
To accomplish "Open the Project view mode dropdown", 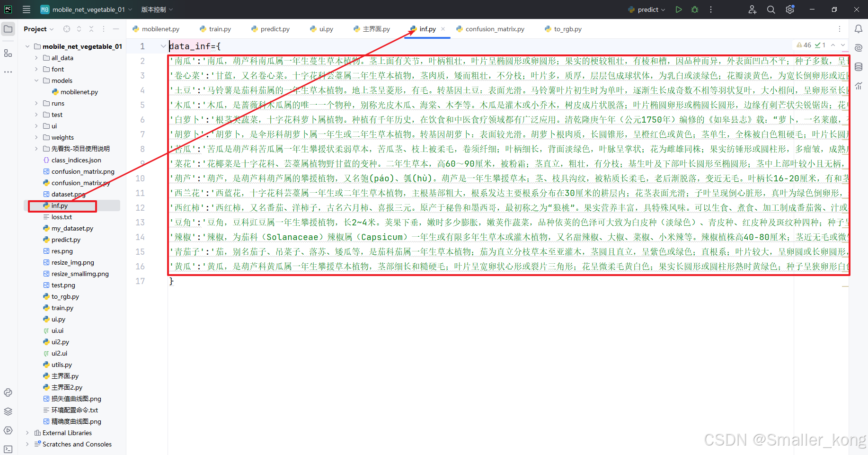I will (x=39, y=29).
